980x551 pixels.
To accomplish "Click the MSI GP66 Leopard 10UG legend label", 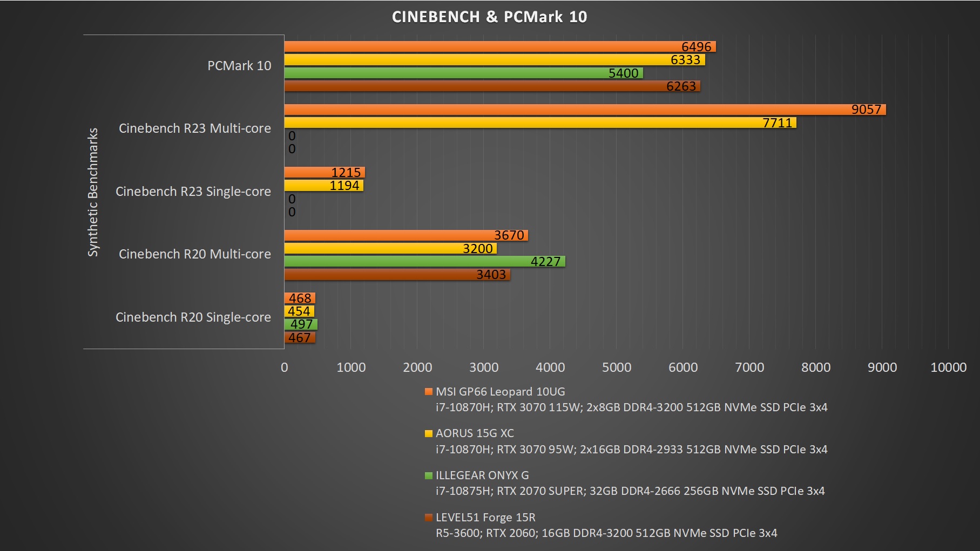I will [x=501, y=392].
